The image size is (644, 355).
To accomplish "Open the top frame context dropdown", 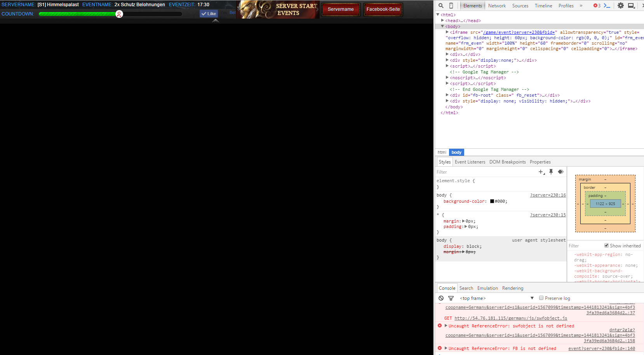I will [x=532, y=298].
